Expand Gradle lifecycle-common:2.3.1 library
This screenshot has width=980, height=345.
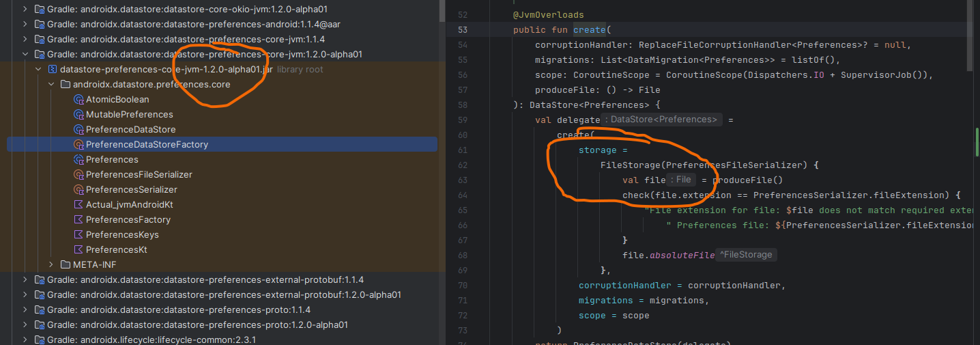click(x=26, y=340)
